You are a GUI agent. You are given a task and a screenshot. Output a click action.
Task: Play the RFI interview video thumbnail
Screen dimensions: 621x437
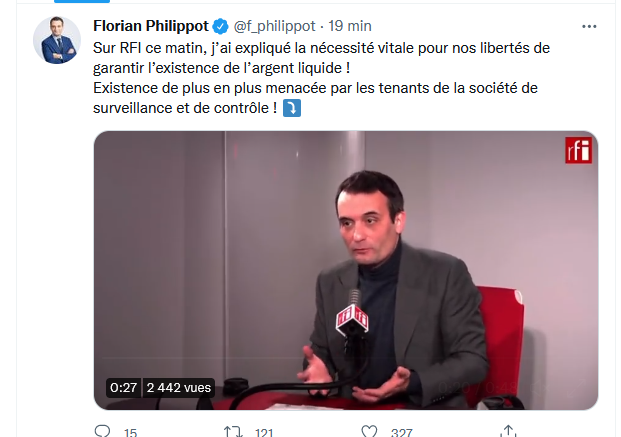click(x=346, y=270)
